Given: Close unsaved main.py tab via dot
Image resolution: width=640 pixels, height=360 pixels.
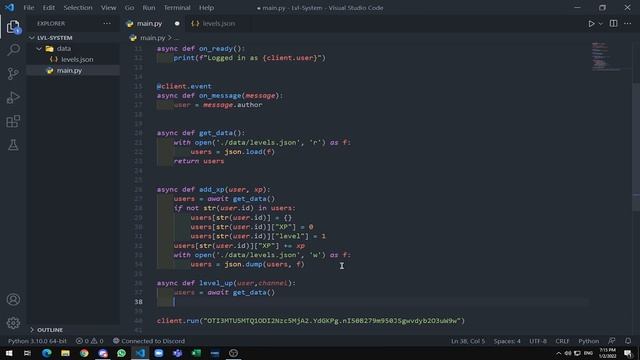Looking at the screenshot, I should [177, 24].
